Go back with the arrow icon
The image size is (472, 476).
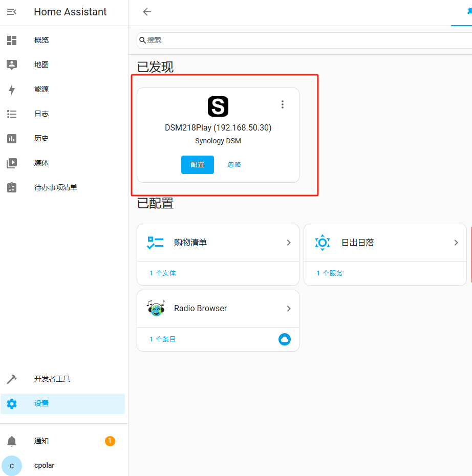coord(147,12)
